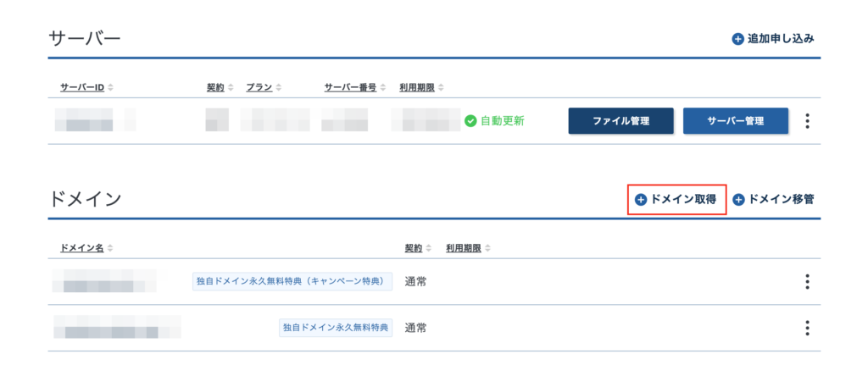Sort server list by 契約 arrows
Image resolution: width=868 pixels, height=387 pixels.
[x=231, y=87]
